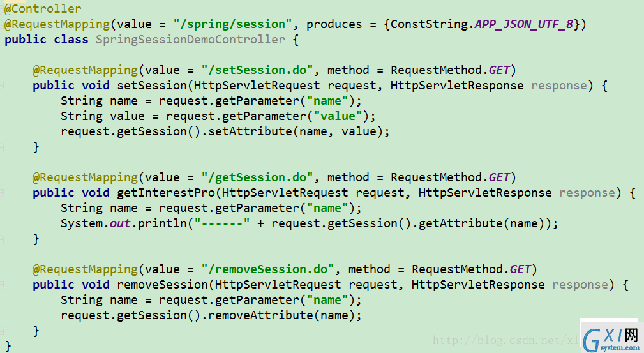Click the setSession closing brace fold marker

click(1, 147)
